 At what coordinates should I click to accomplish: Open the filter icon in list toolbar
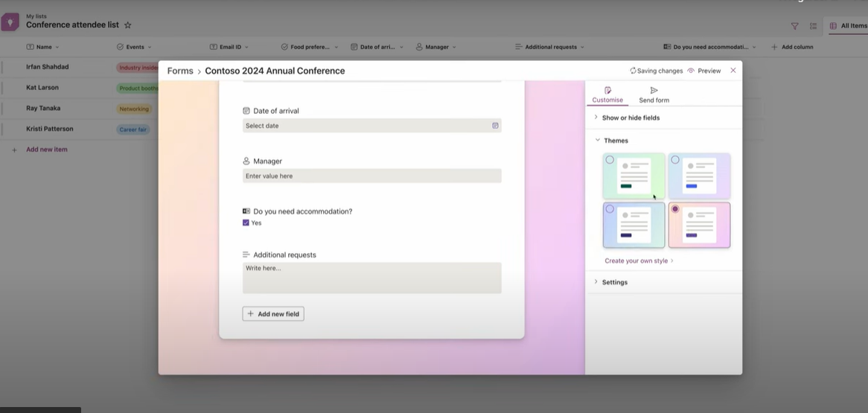(794, 26)
